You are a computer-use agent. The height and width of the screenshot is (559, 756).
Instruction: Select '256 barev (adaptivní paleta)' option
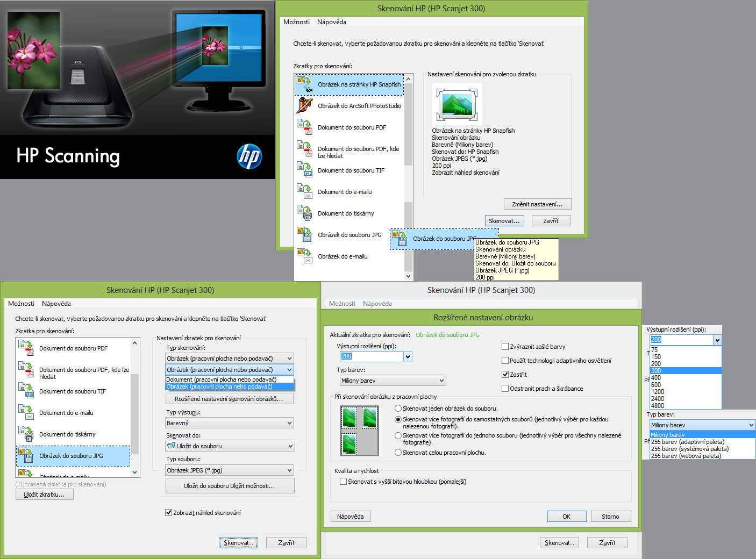(x=702, y=442)
